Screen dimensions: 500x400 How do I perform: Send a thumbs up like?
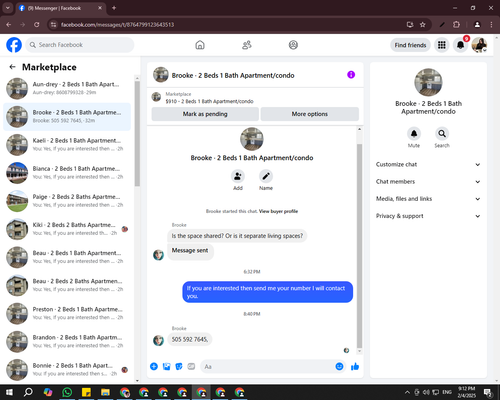pos(355,367)
